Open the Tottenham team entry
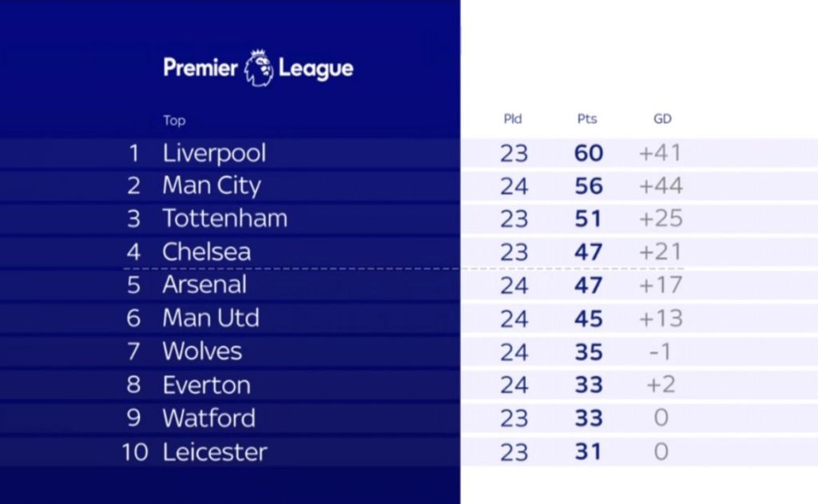 pos(224,219)
